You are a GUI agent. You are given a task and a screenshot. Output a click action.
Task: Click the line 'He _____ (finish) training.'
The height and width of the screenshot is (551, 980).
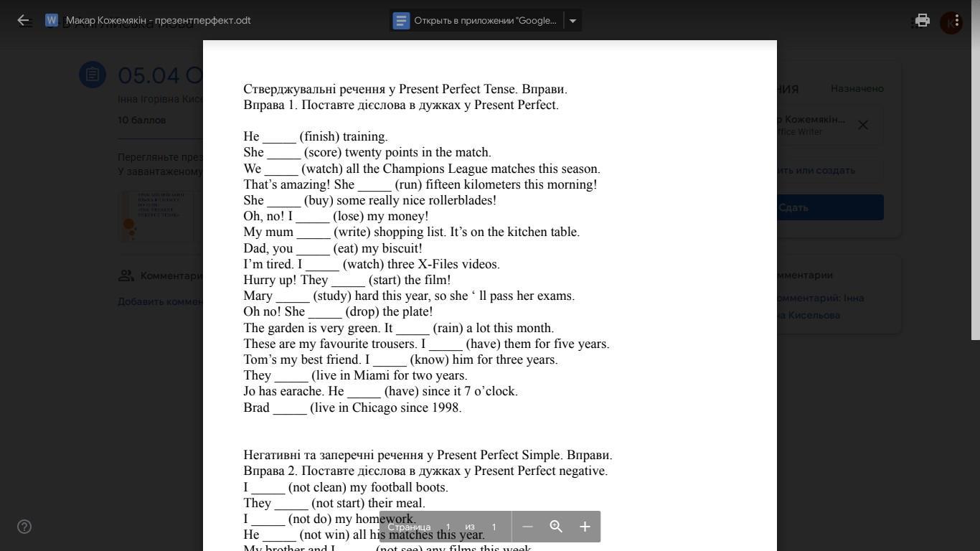(x=316, y=136)
